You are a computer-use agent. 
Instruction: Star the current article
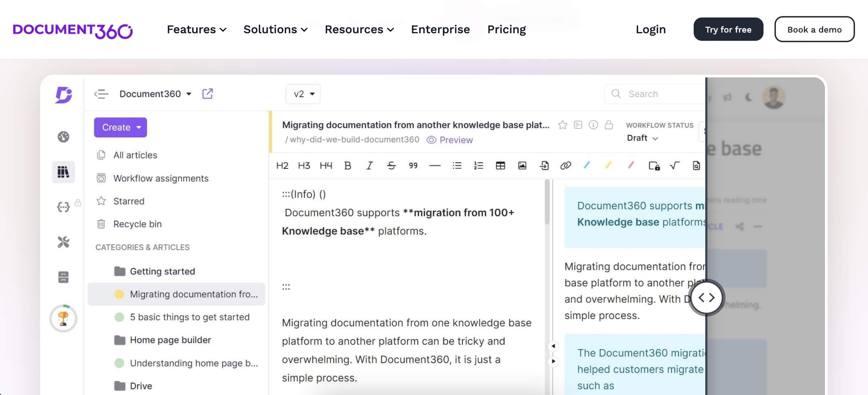[562, 125]
